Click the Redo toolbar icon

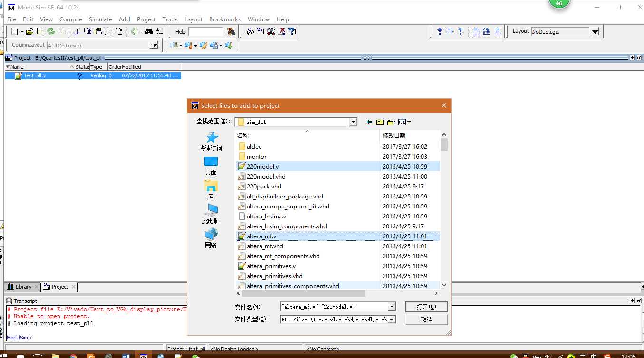[118, 32]
